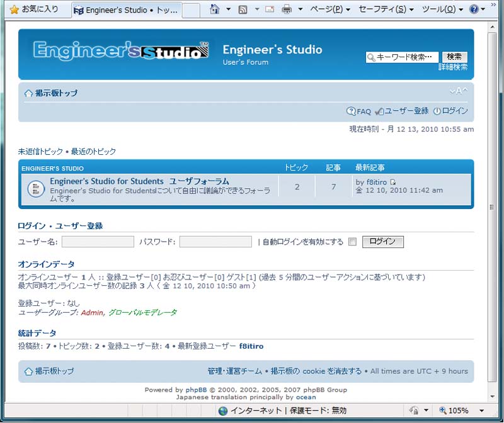The image size is (504, 423).
Task: Open the Admin user group link
Action: click(92, 312)
